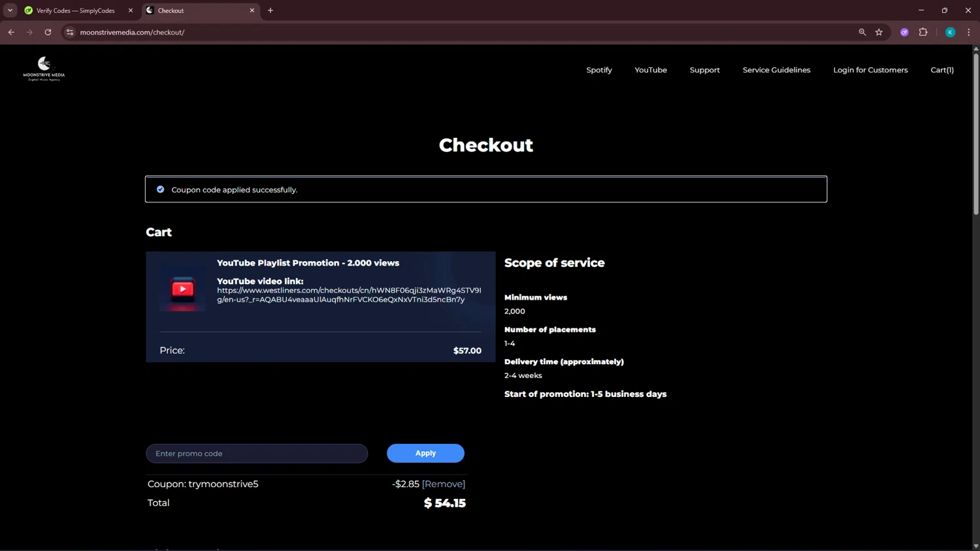Screen dimensions: 980x551
Task: Click the scrollbar down arrow
Action: coord(976,546)
